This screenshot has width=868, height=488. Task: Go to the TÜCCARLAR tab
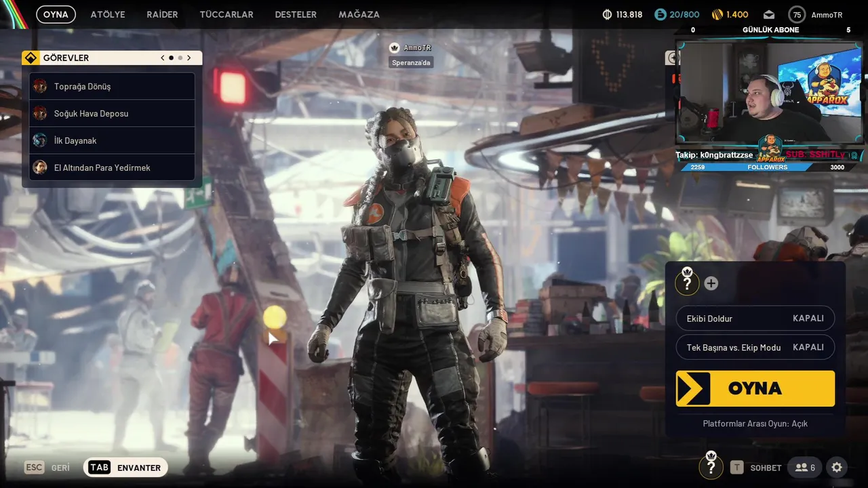pos(226,14)
